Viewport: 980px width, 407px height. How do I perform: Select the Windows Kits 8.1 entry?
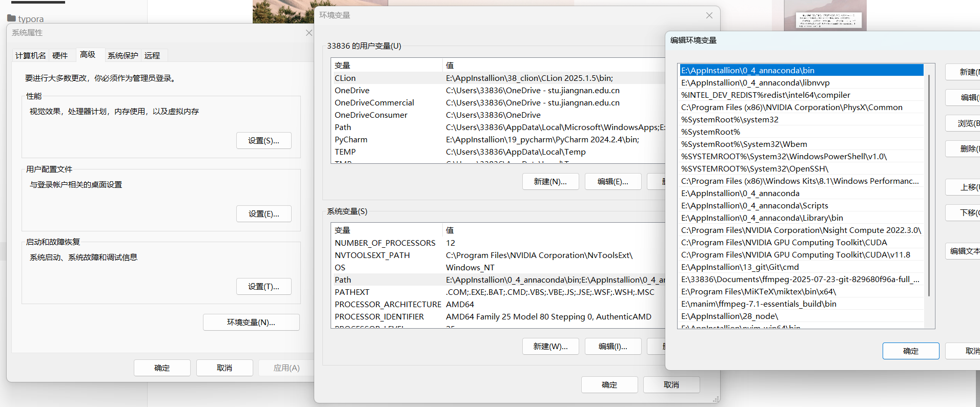[x=801, y=181]
